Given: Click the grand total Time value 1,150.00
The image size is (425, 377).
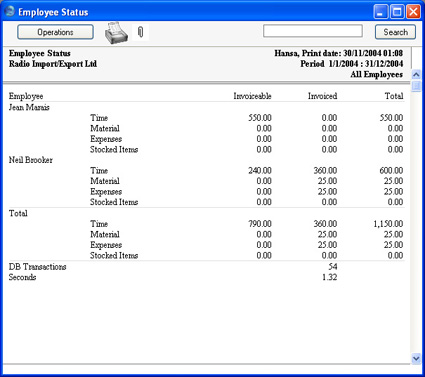Looking at the screenshot, I should click(388, 224).
